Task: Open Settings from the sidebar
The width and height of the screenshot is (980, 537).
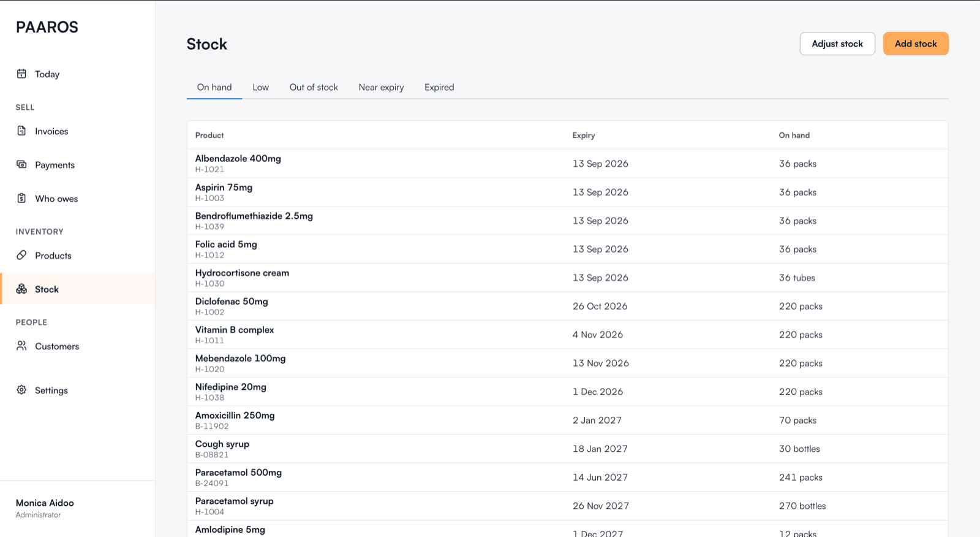Action: coord(78,390)
